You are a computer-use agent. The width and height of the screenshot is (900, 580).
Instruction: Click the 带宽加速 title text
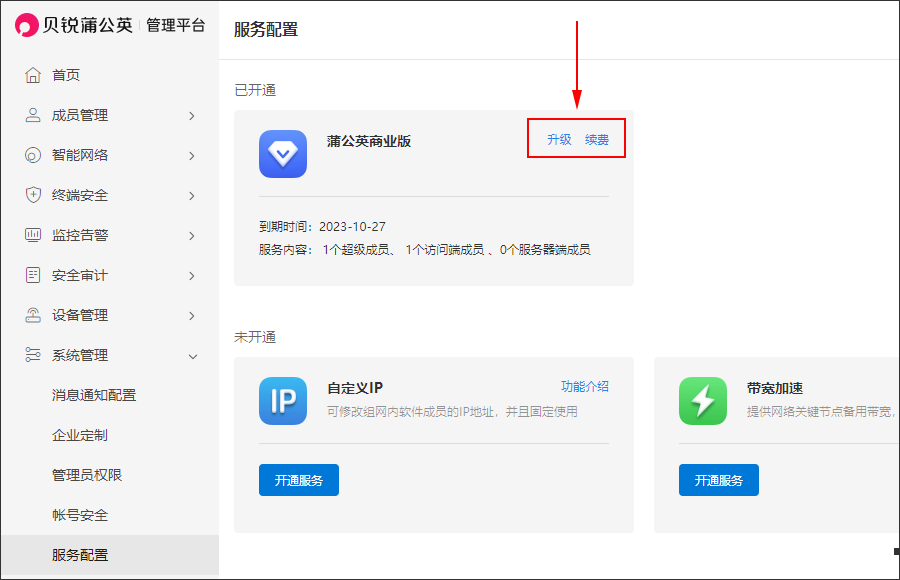[x=774, y=388]
